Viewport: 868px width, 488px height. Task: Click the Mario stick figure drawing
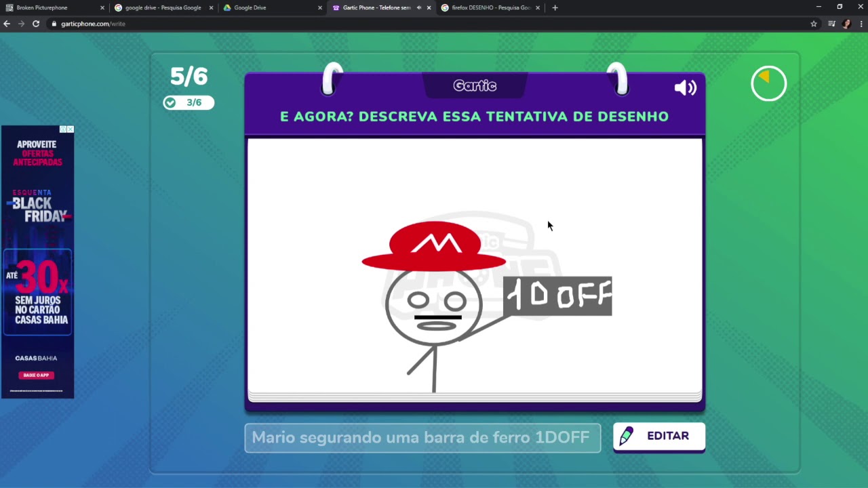pos(434,298)
